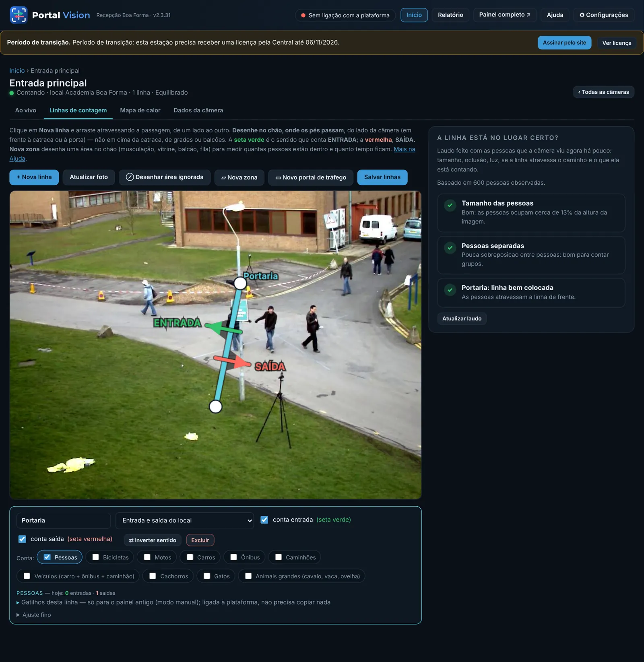This screenshot has width=644, height=662.
Task: Click green check icon beside Tamanho das pessoas
Action: (450, 205)
